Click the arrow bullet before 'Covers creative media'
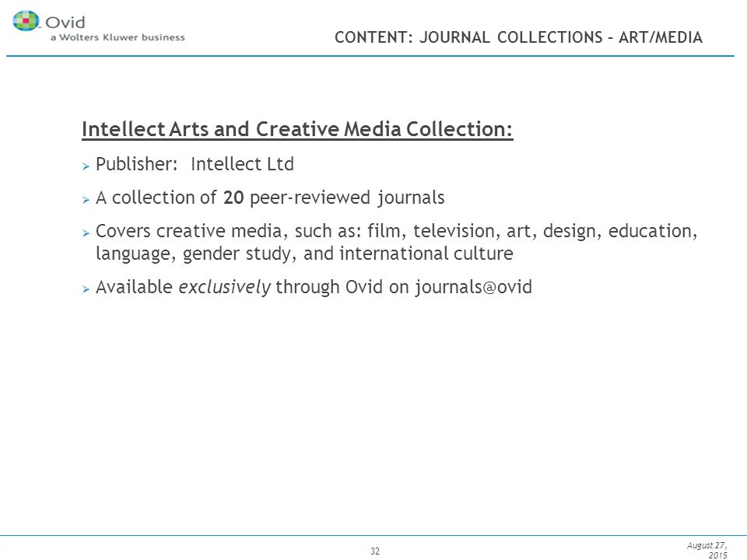The height and width of the screenshot is (560, 747). pos(86,233)
